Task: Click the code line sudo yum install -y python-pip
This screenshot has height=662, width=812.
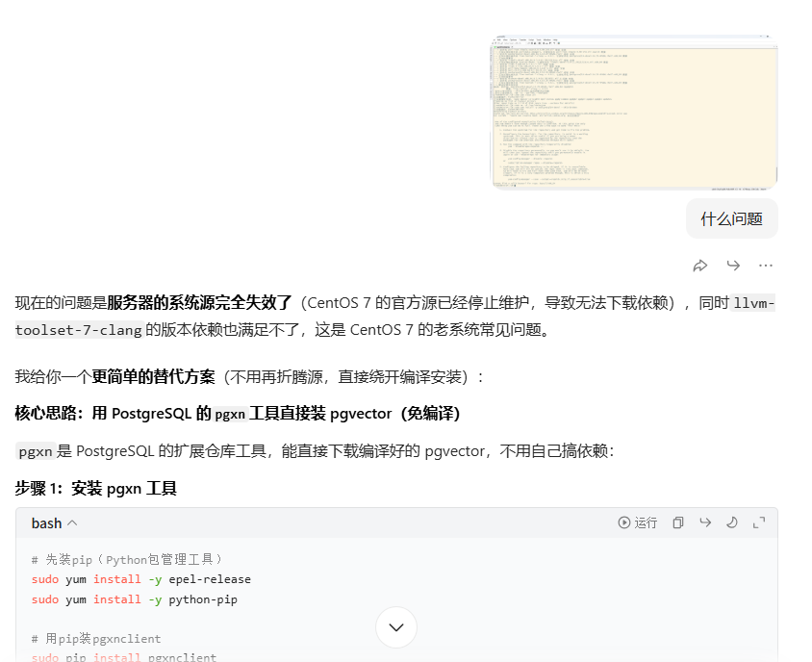Action: [x=134, y=599]
